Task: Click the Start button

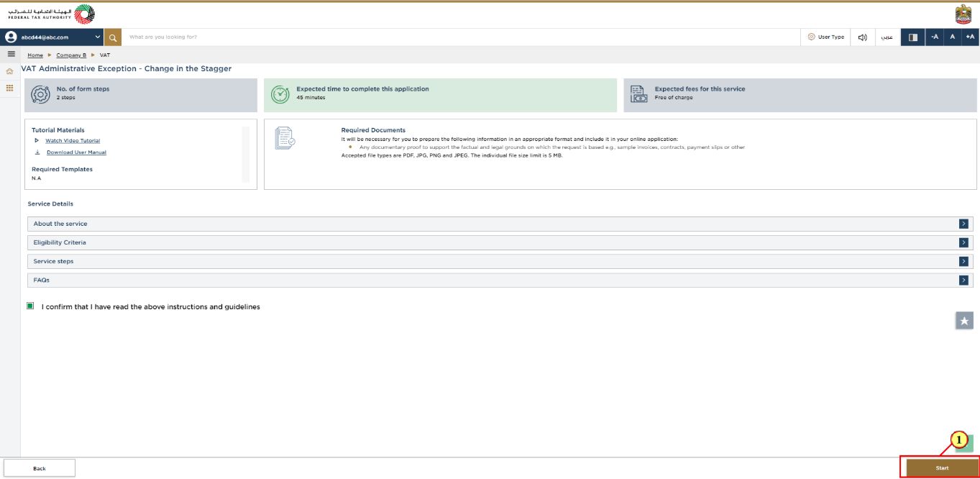Action: pos(942,468)
